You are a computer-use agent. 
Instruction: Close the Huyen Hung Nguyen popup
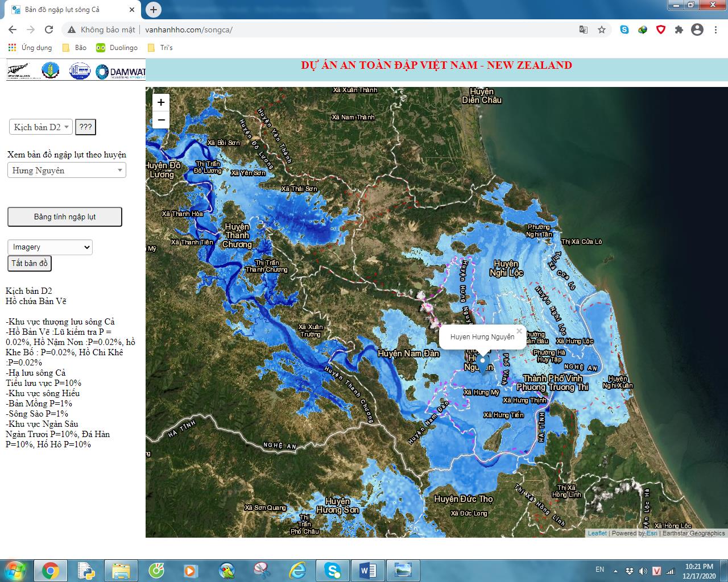[519, 331]
